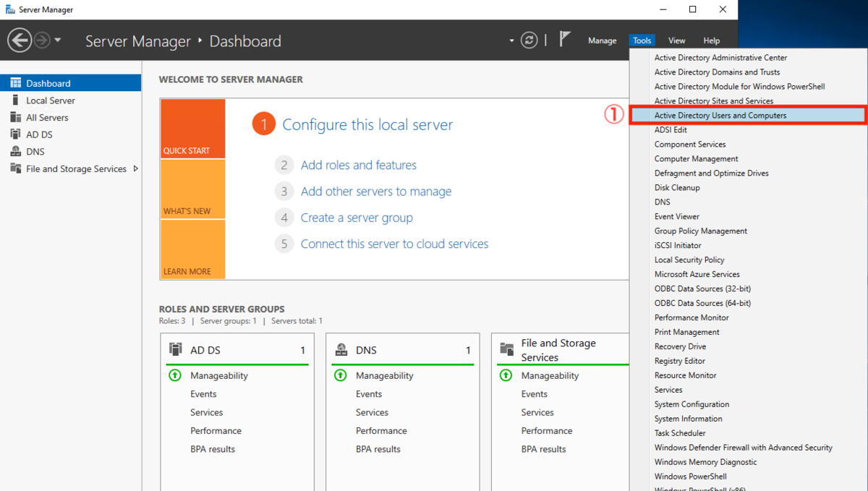
Task: Click the AD DS icon in sidebar
Action: [x=15, y=134]
